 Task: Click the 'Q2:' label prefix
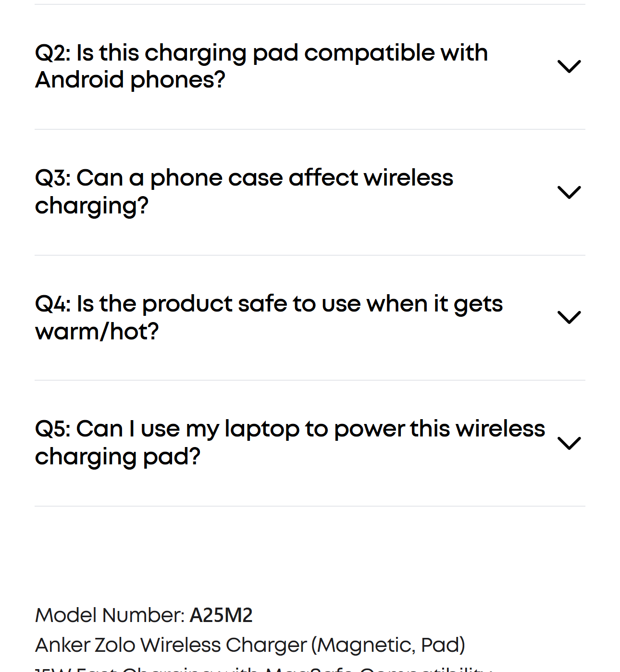point(53,53)
